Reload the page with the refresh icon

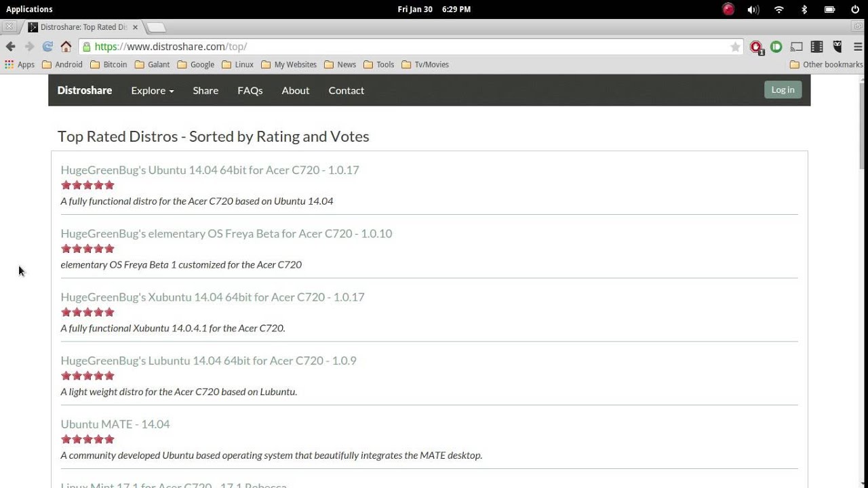point(47,47)
